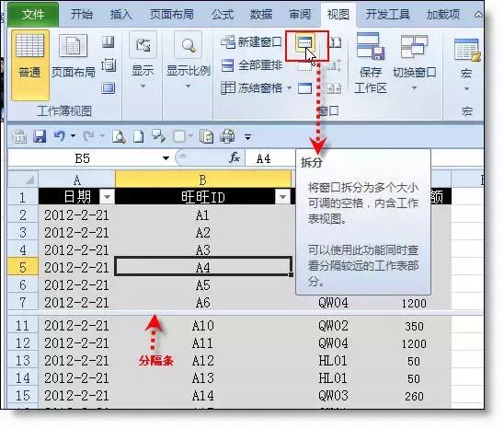504x429 pixels.
Task: Click cell QW02 in row 11
Action: pyautogui.click(x=333, y=326)
